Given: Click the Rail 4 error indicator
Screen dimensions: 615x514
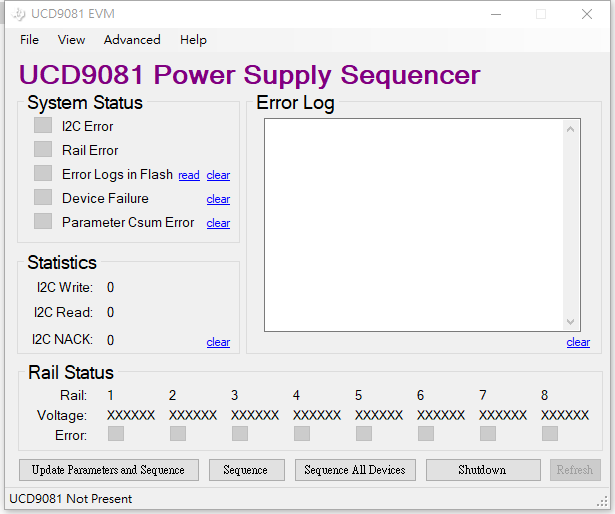Looking at the screenshot, I should click(x=302, y=434).
